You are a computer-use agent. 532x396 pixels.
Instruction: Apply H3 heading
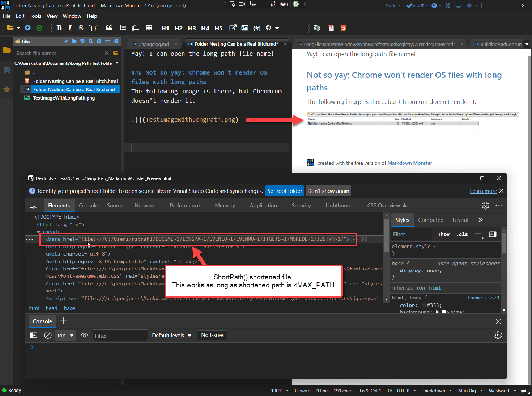(x=192, y=28)
